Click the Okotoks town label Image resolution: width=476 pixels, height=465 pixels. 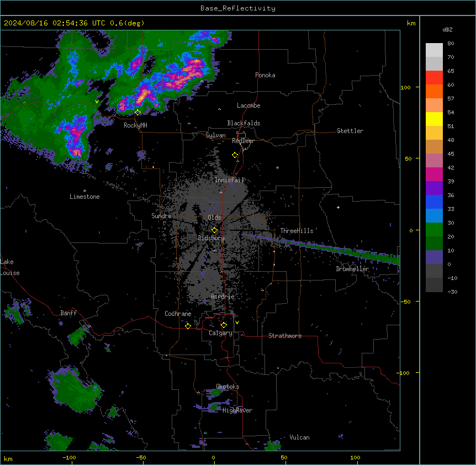pyautogui.click(x=228, y=387)
